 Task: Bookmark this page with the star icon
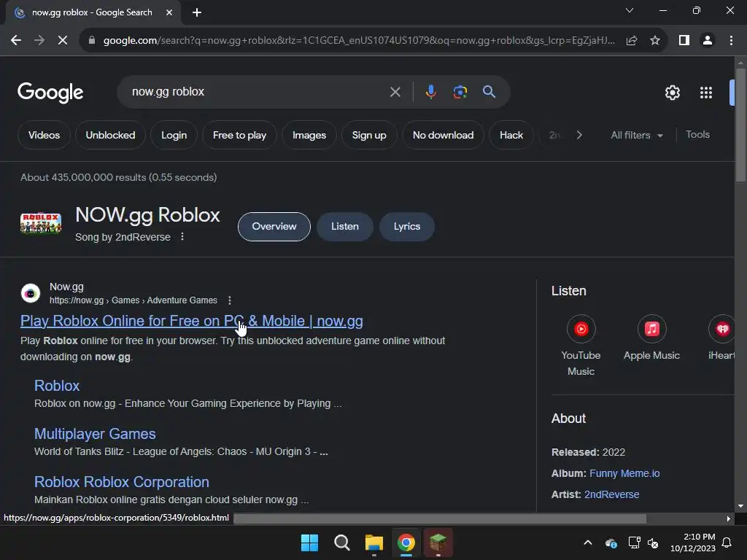[x=655, y=41]
